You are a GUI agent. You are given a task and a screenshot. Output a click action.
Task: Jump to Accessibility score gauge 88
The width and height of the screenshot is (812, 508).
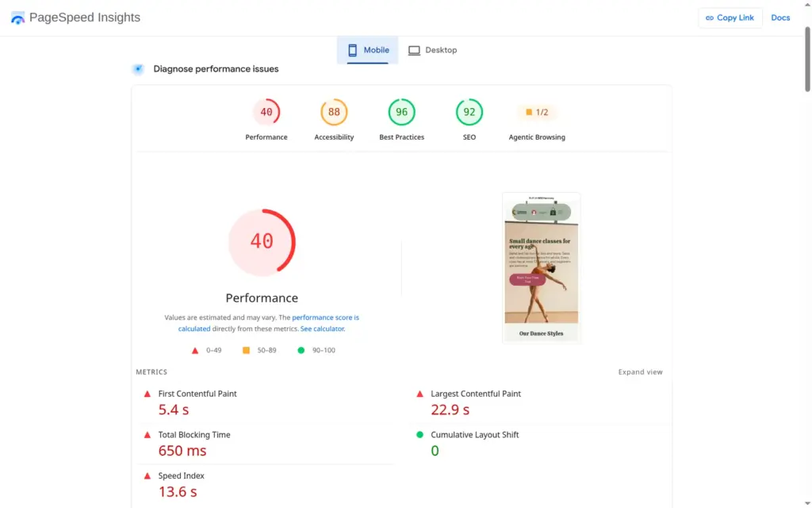334,112
